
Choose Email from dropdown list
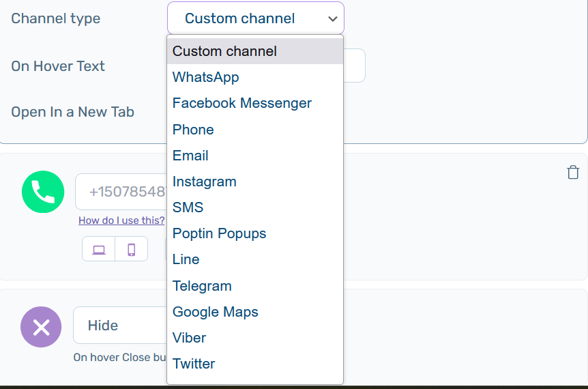pos(255,156)
